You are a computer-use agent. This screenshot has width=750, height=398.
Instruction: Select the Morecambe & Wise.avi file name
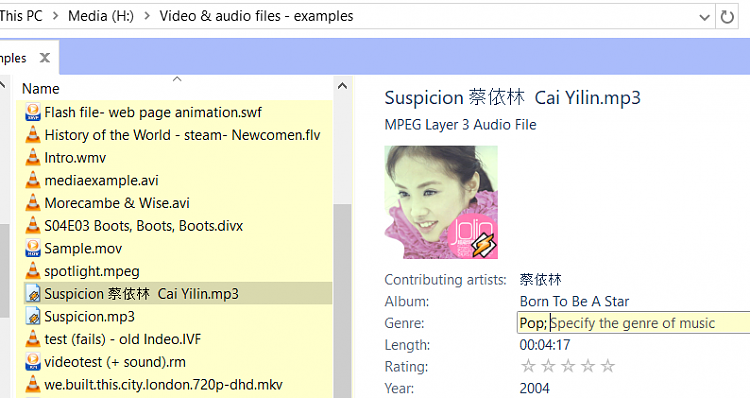pyautogui.click(x=117, y=203)
